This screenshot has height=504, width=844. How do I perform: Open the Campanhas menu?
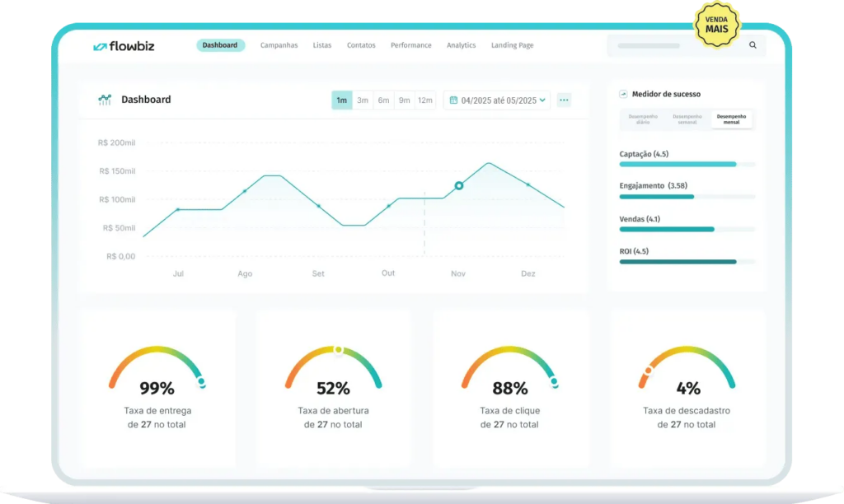tap(279, 45)
